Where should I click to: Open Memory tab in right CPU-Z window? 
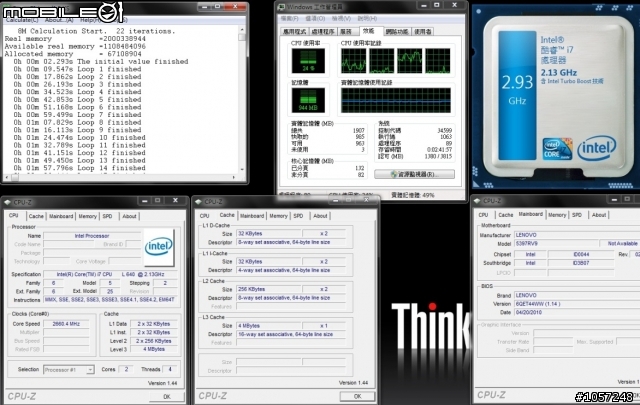[x=557, y=215]
